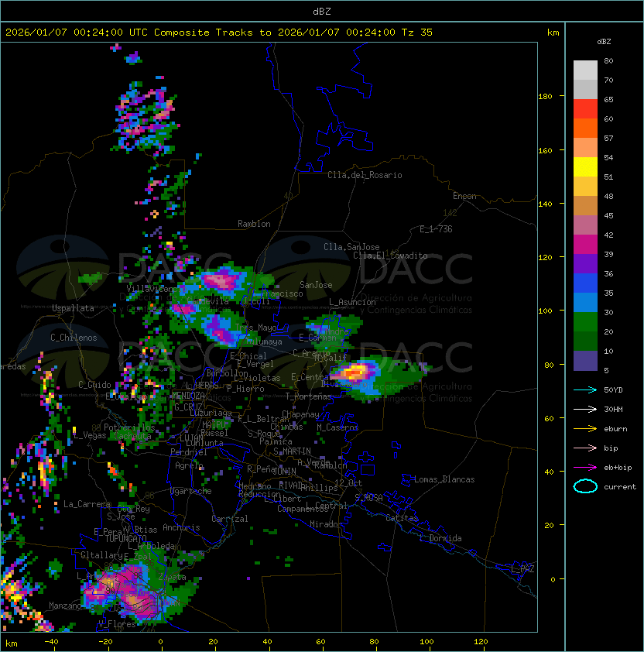
Task: Click the 'Tres_Mayo' map label
Action: pos(255,328)
